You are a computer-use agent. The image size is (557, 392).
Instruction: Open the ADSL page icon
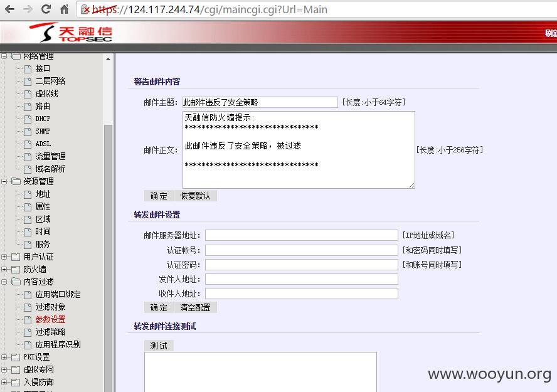coord(28,144)
